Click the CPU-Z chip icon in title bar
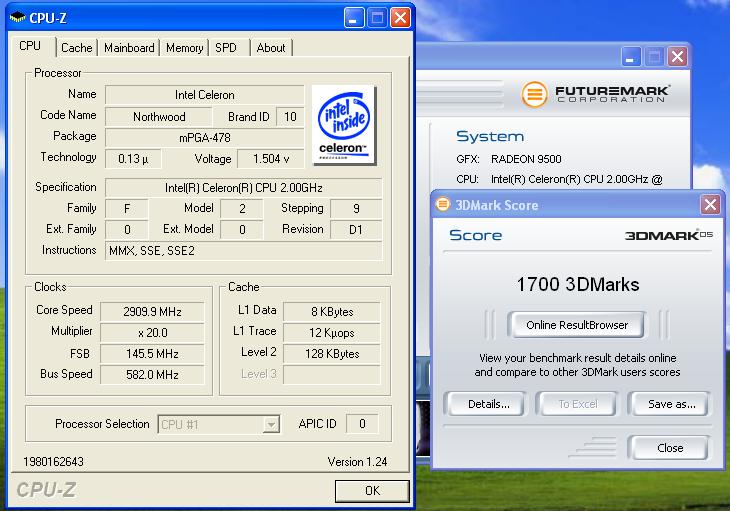Screen dimensions: 730x511 [18, 18]
